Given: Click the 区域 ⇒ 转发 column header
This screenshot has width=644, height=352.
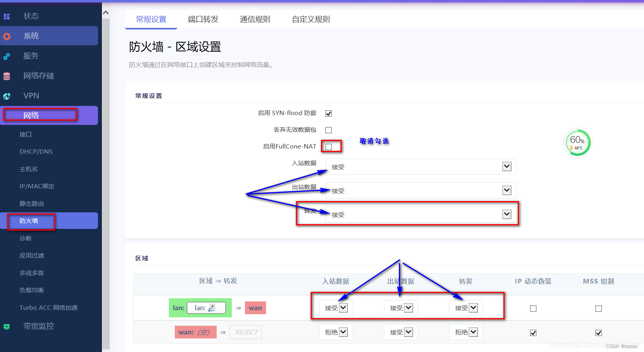Looking at the screenshot, I should [x=218, y=281].
